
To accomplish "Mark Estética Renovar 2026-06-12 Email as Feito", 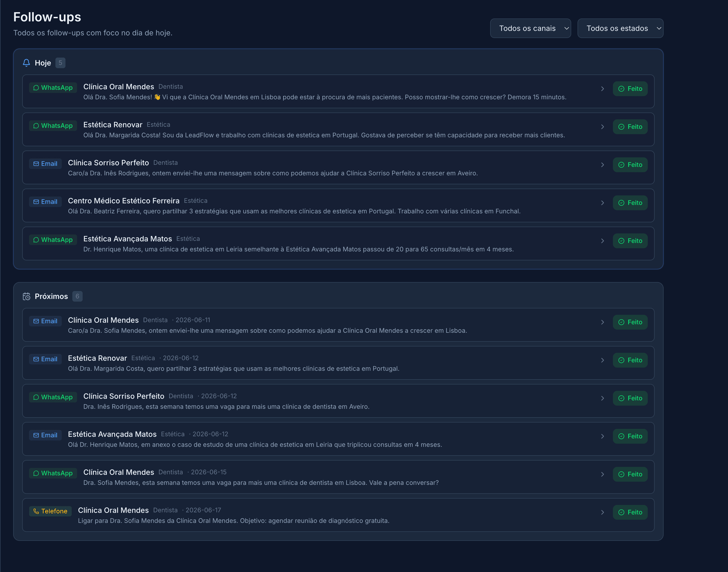I will coord(630,360).
